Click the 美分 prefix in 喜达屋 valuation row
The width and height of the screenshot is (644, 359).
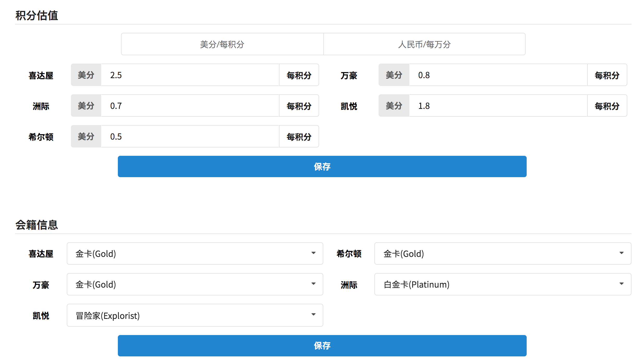click(86, 75)
